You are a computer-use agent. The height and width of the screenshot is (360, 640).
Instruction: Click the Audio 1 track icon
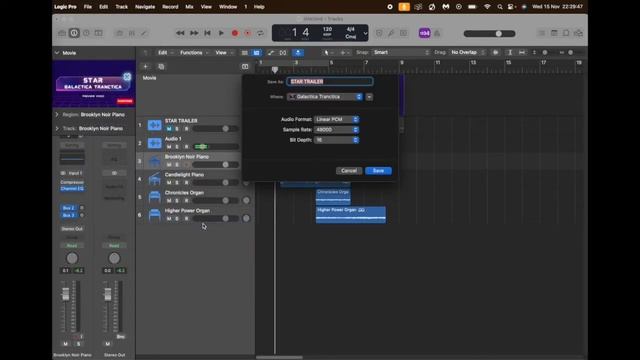point(154,143)
